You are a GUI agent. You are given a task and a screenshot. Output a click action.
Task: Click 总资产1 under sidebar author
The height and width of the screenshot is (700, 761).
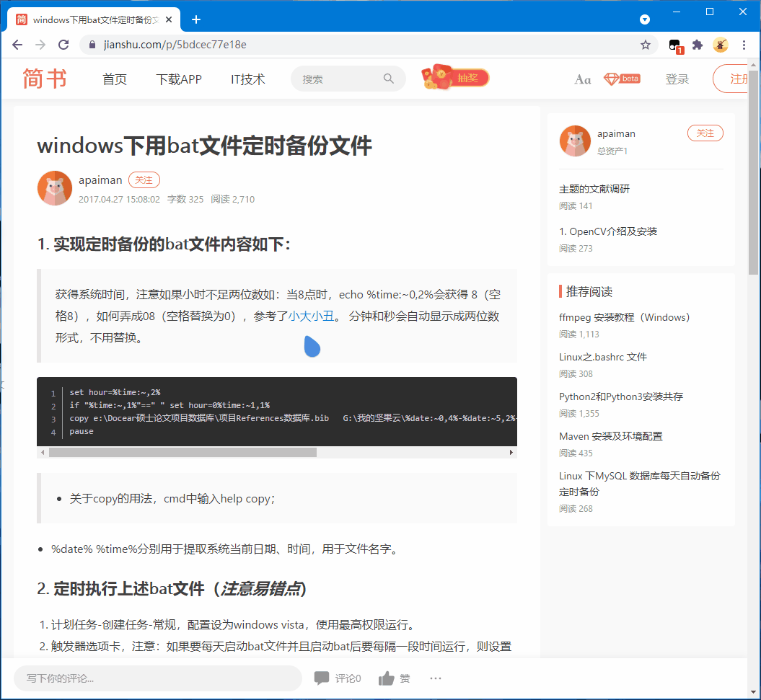pyautogui.click(x=612, y=151)
